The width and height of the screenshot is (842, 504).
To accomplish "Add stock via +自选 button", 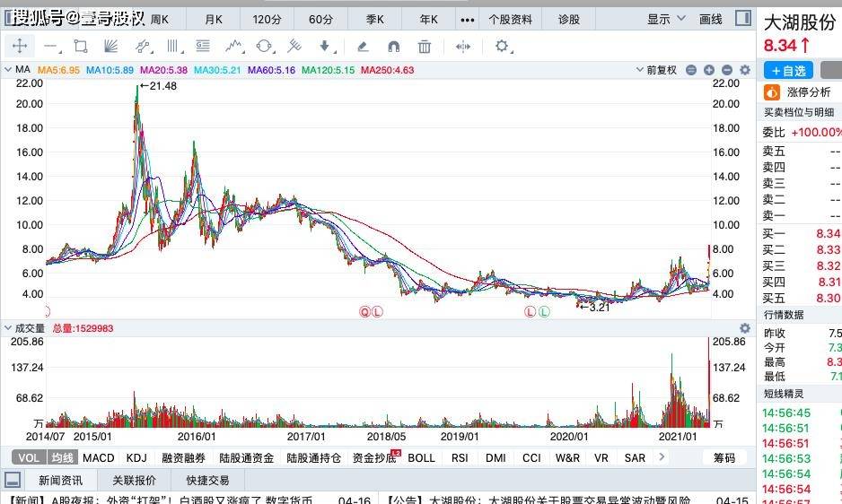I will coord(788,70).
